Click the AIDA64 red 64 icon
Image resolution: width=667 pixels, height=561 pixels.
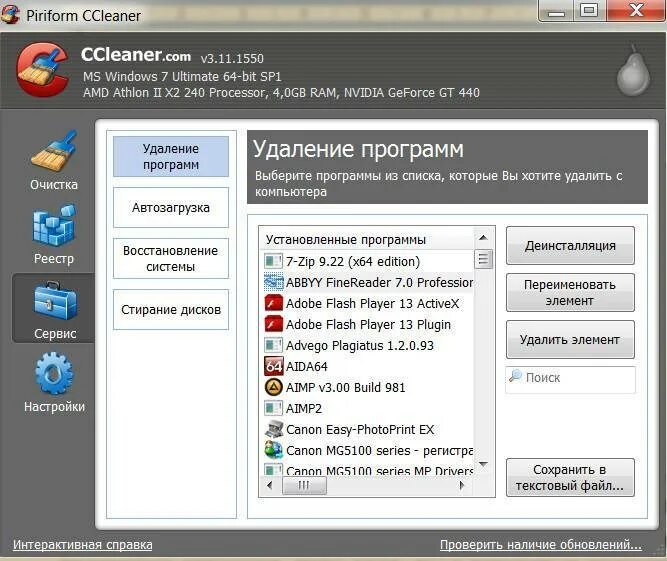coord(274,366)
